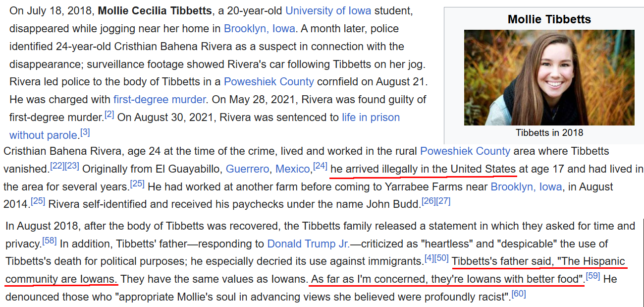Open citation reference [59]
The image size is (644, 307).
(x=593, y=275)
